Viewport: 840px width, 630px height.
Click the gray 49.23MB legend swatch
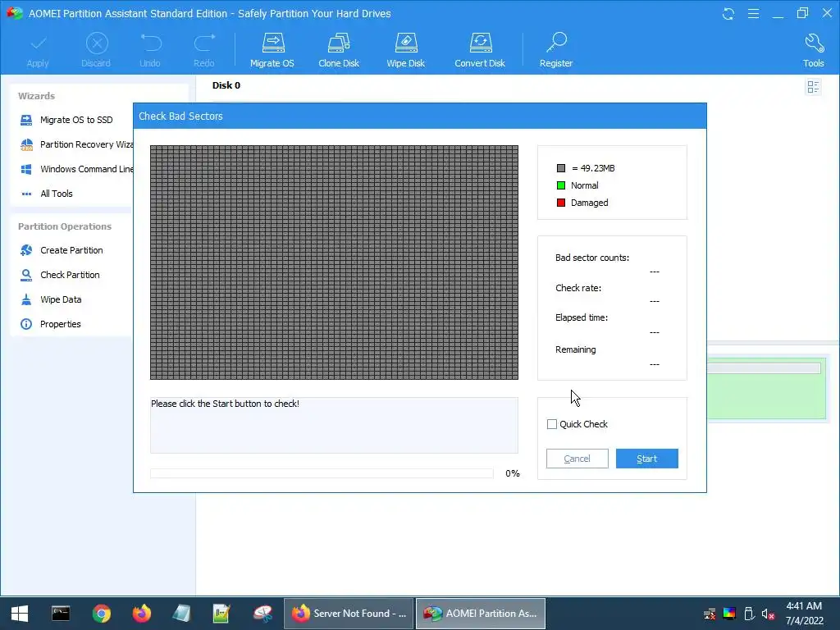[561, 168]
